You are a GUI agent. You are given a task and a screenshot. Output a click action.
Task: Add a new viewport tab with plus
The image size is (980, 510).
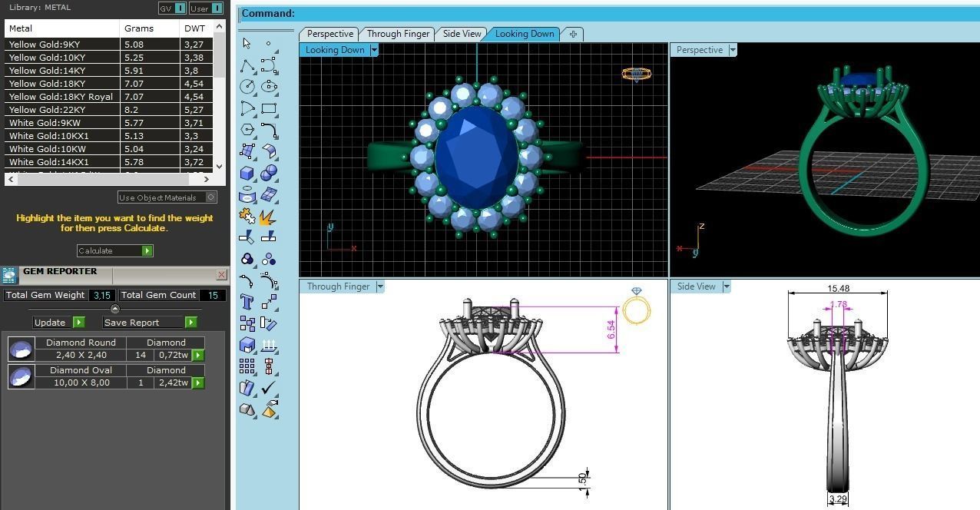coord(573,34)
